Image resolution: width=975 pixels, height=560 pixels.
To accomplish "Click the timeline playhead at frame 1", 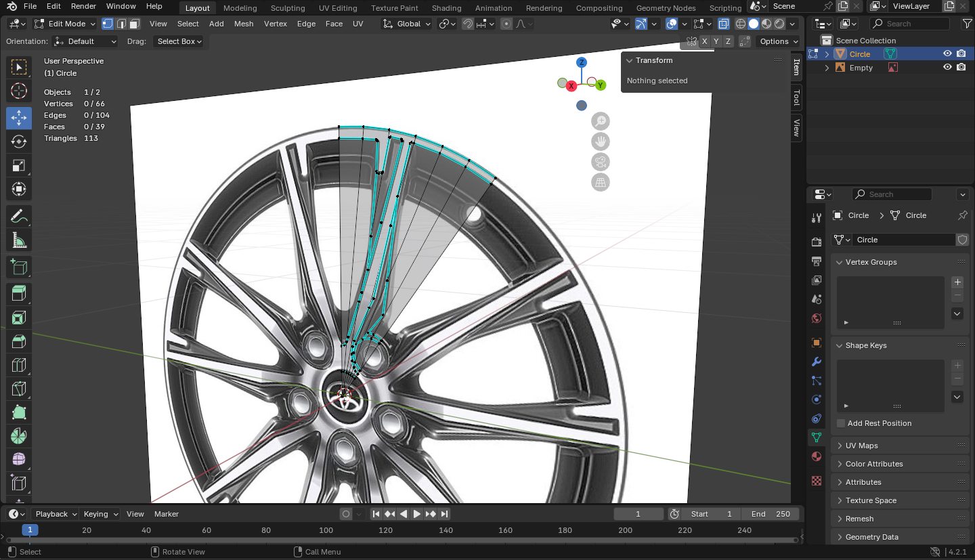I will coord(30,530).
